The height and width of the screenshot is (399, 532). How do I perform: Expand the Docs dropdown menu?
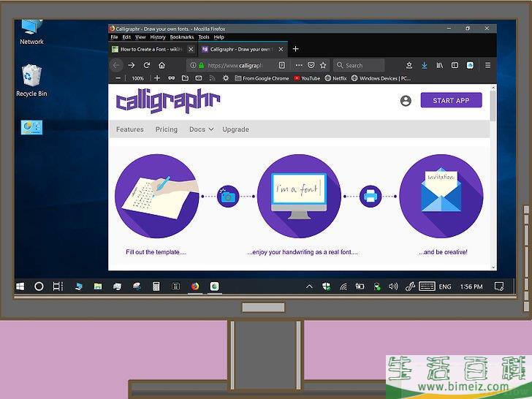pos(202,129)
